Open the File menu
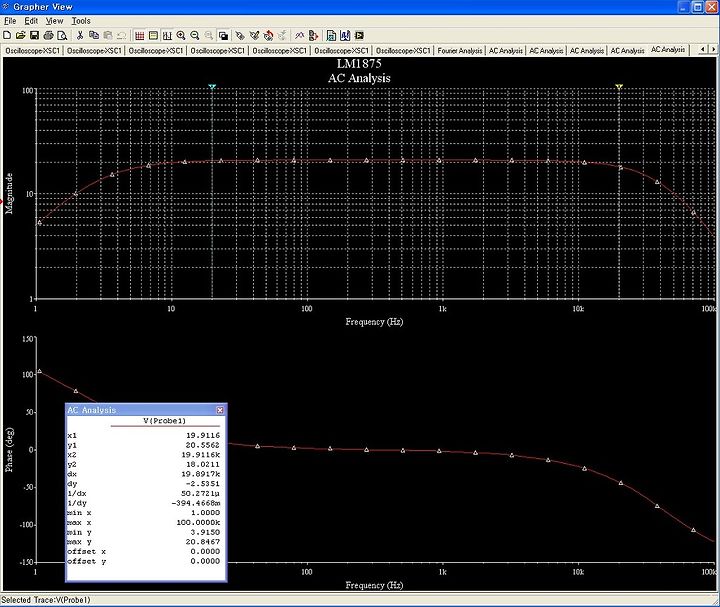This screenshot has height=607, width=720. 10,21
